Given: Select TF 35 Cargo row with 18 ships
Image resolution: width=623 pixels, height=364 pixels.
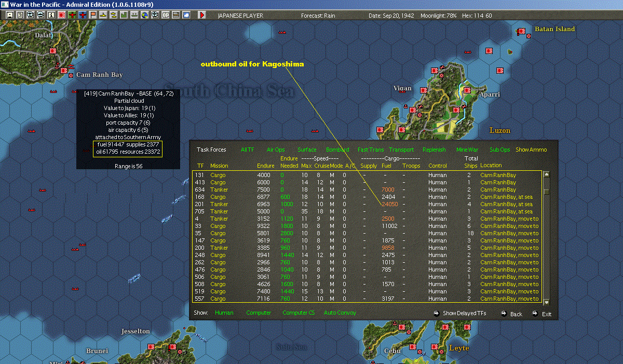Looking at the screenshot, I should (x=367, y=233).
